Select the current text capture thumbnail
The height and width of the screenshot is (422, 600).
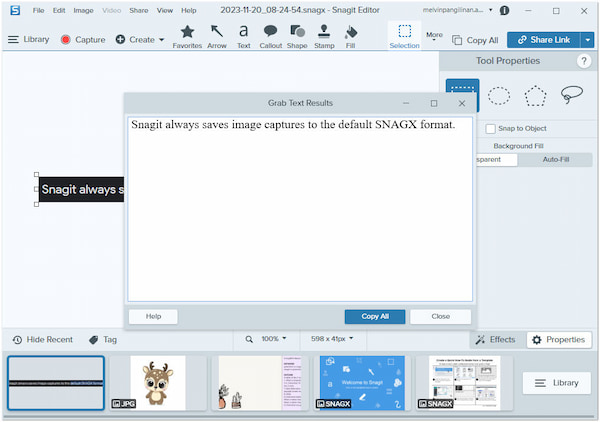coord(56,383)
